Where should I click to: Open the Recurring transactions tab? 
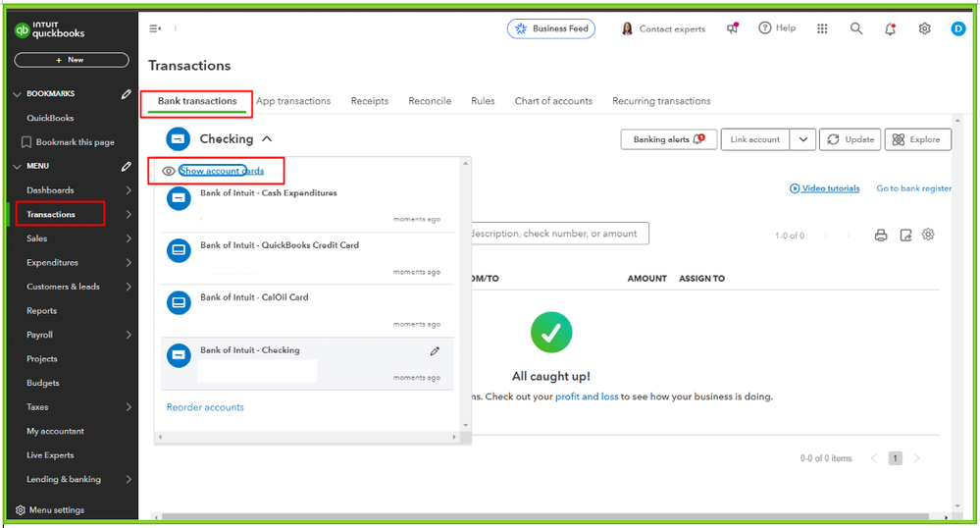[x=661, y=101]
